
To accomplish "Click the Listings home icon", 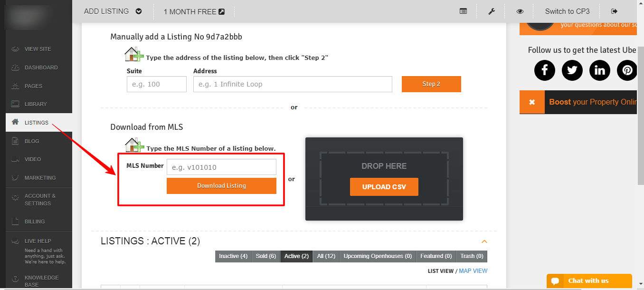I will [x=15, y=122].
